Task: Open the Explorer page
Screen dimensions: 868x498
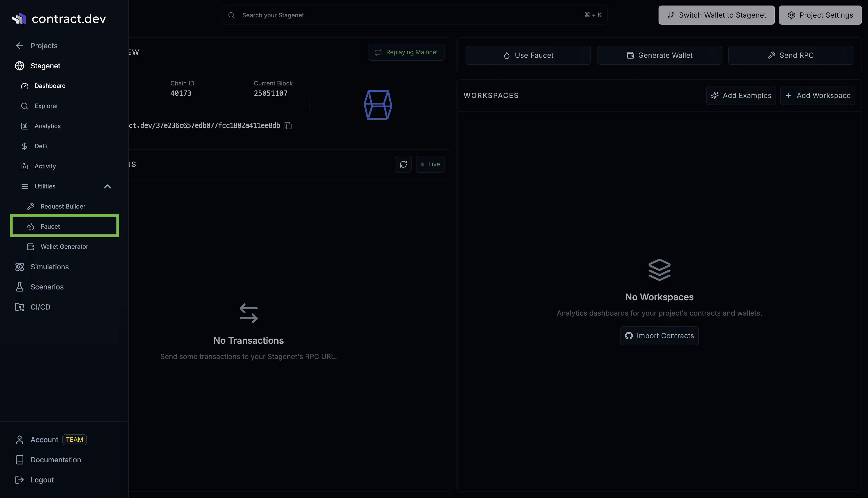Action: tap(46, 106)
